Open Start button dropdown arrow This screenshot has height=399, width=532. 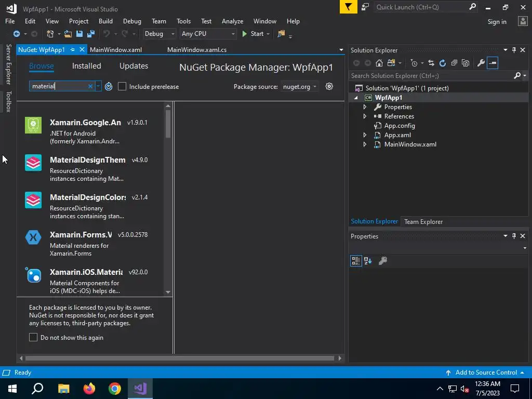(x=268, y=34)
